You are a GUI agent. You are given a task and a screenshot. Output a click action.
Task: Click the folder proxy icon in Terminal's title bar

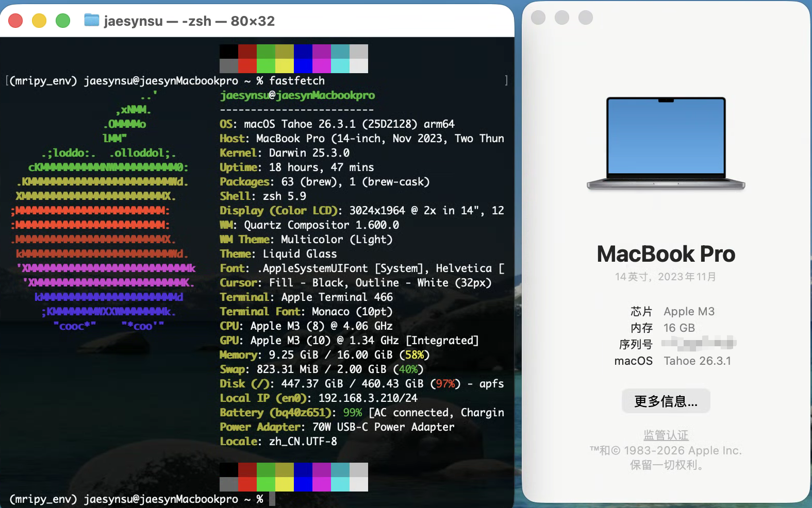tap(91, 21)
